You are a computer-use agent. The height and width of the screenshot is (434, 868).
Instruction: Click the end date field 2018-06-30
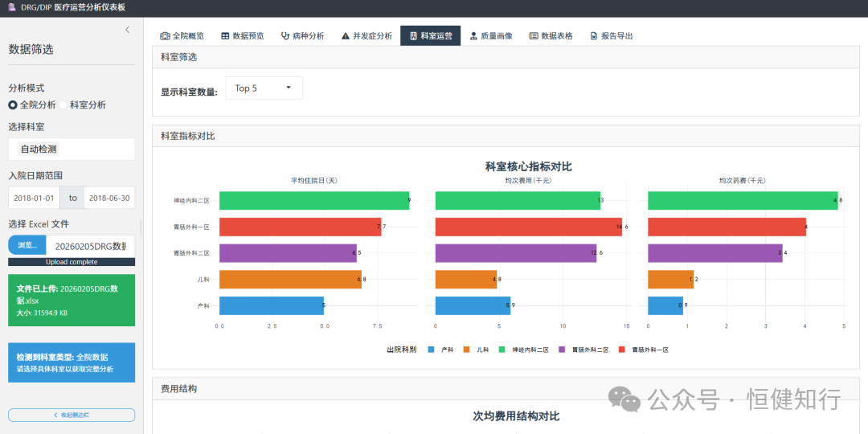click(109, 198)
